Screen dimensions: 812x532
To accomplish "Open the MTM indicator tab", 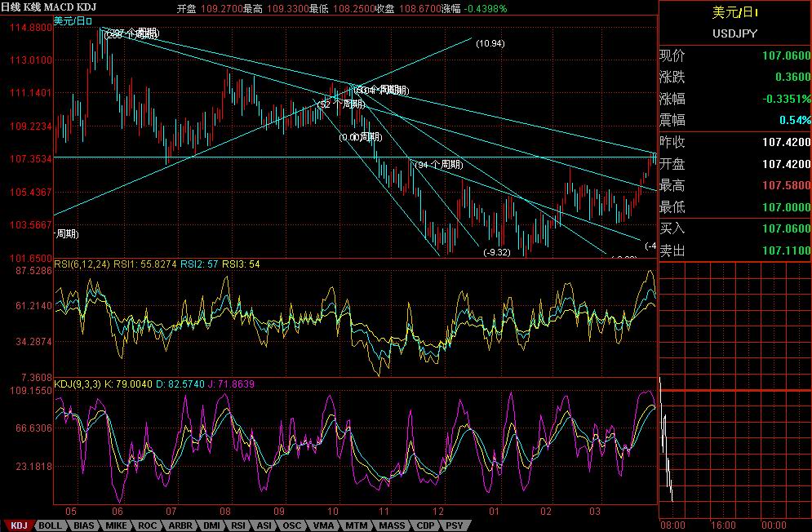I will pos(357,525).
